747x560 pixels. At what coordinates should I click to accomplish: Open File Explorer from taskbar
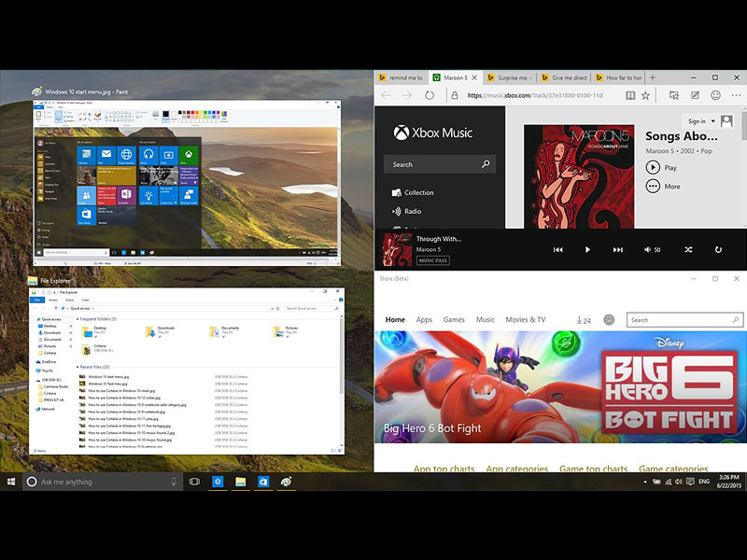[x=241, y=482]
